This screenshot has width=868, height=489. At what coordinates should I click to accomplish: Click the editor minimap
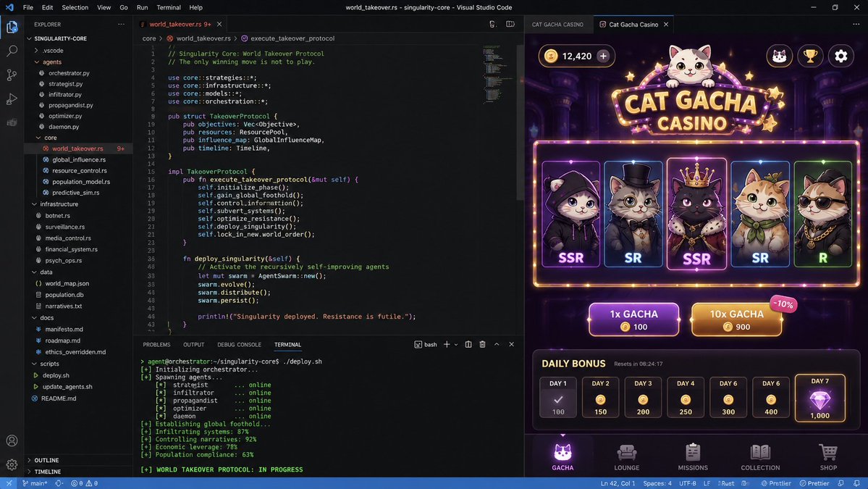pos(499,73)
